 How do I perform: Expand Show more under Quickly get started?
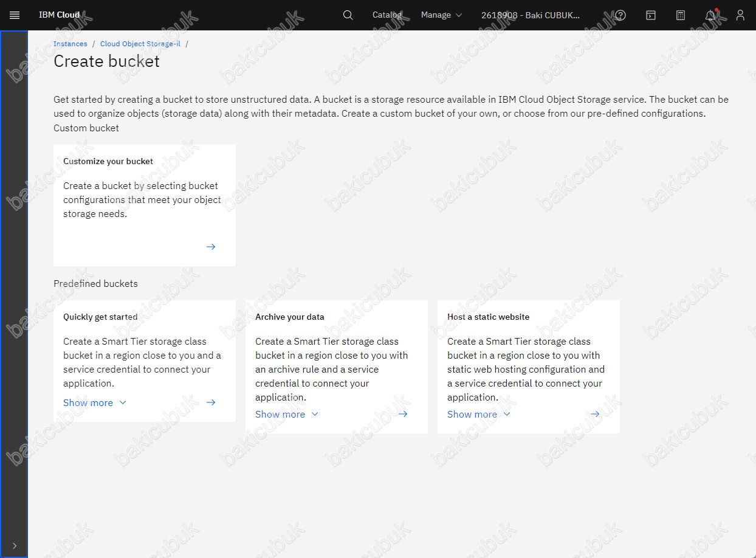click(x=95, y=402)
